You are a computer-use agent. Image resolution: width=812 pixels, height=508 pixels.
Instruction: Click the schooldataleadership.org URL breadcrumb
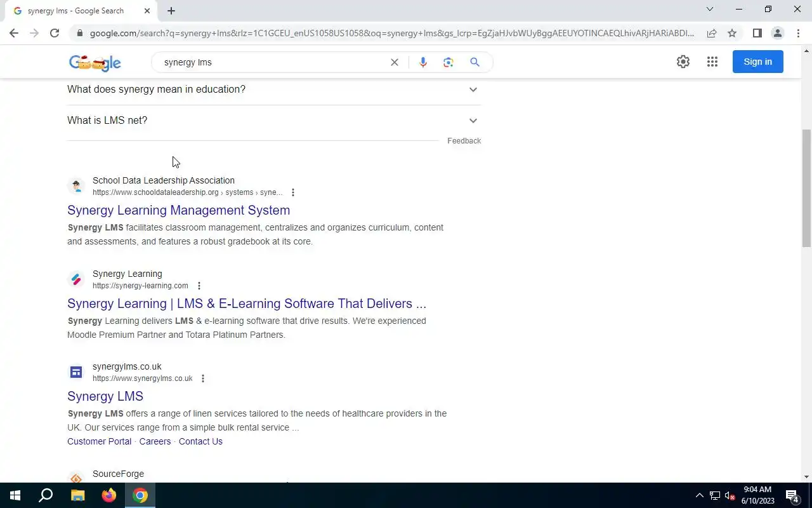point(187,192)
